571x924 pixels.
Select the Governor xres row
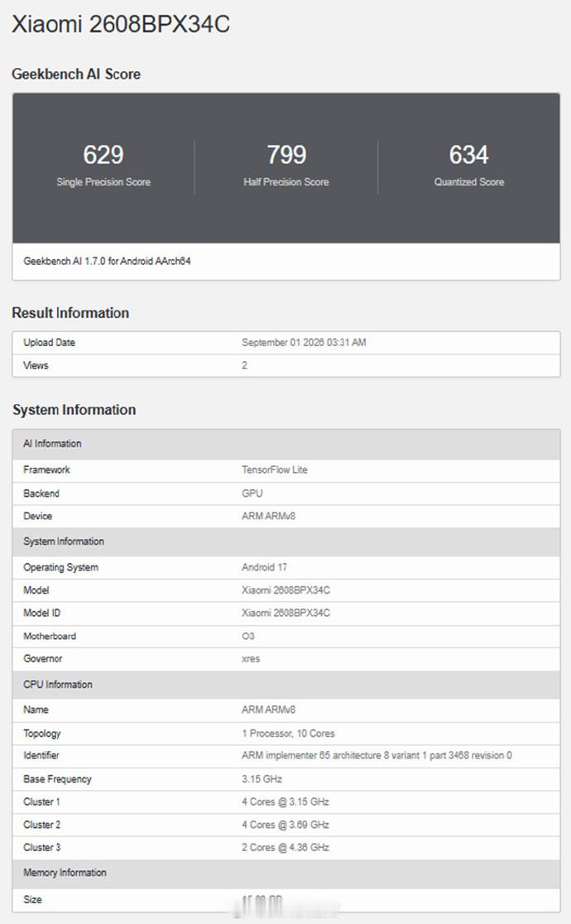click(286, 659)
